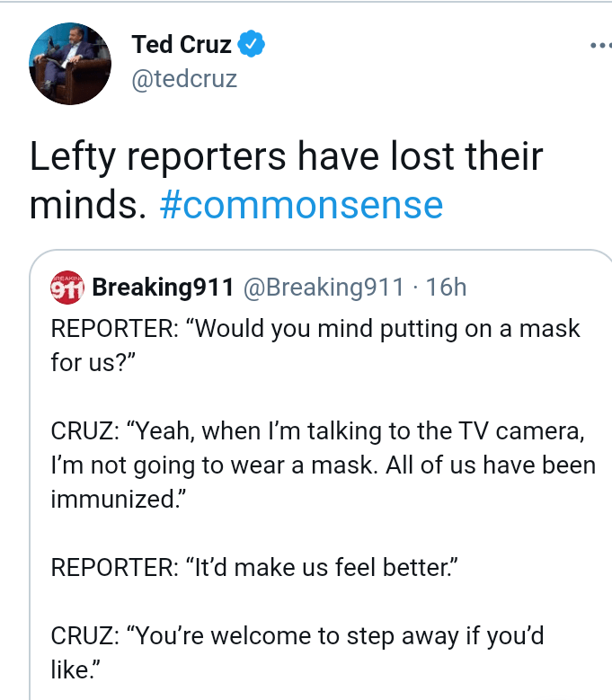Select "Would you mind putting on a mask" line
This screenshot has height=700, width=612.
386,328
